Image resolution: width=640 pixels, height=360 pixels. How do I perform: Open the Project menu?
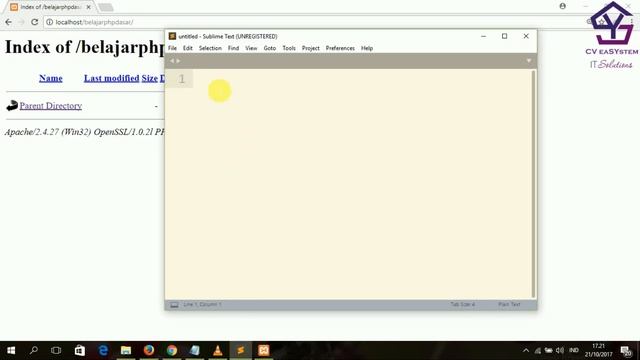311,48
